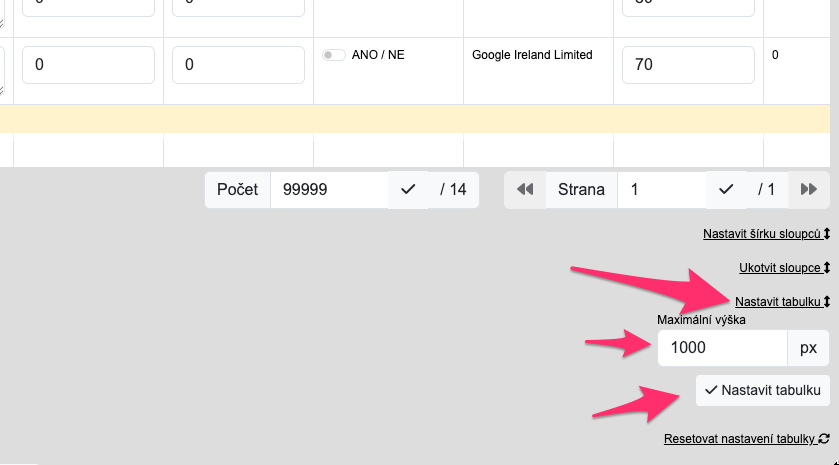
Task: Select the input field containing 70
Action: pos(687,65)
